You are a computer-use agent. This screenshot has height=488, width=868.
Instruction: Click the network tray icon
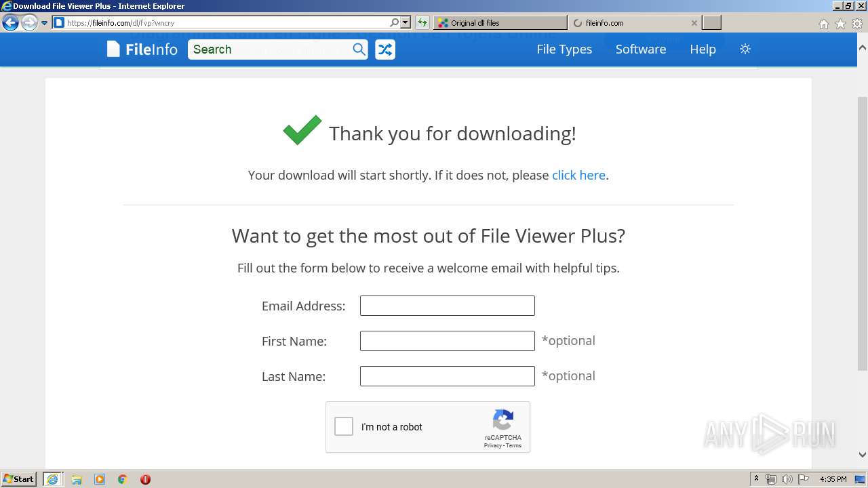tap(771, 479)
